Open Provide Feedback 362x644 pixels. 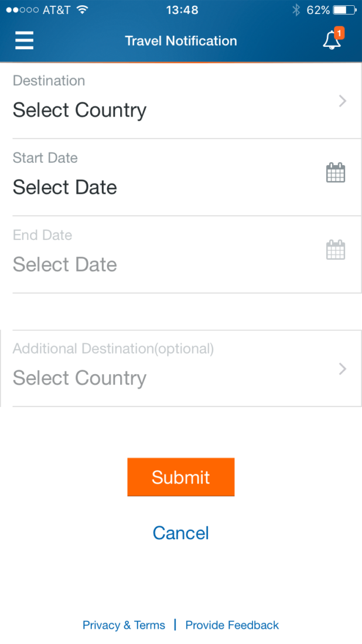pyautogui.click(x=232, y=625)
